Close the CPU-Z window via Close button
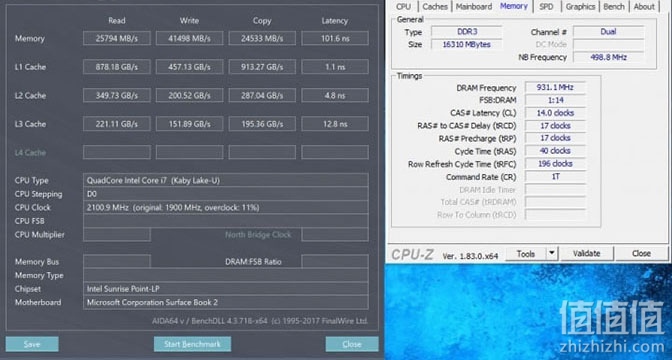The image size is (672, 360). point(641,253)
